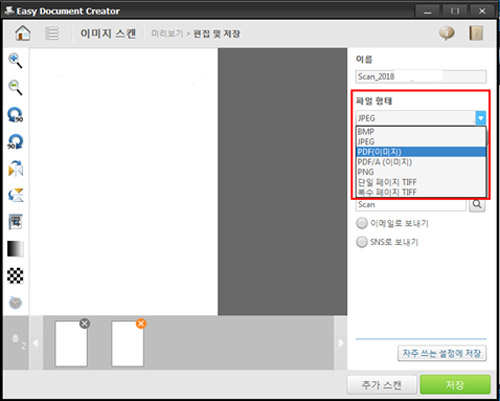500x401 pixels.
Task: Click the Scan_2018 name input field
Action: coord(421,77)
